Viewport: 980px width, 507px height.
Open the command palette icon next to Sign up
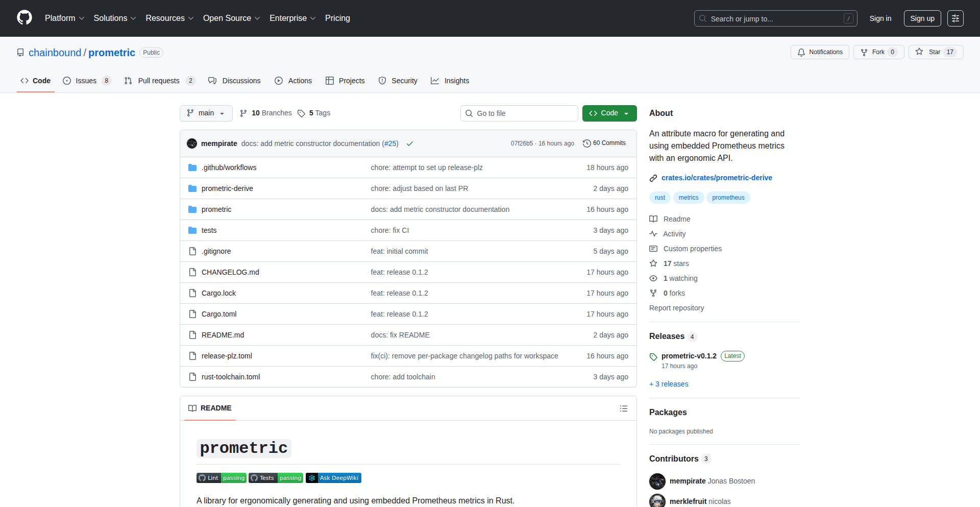(955, 18)
